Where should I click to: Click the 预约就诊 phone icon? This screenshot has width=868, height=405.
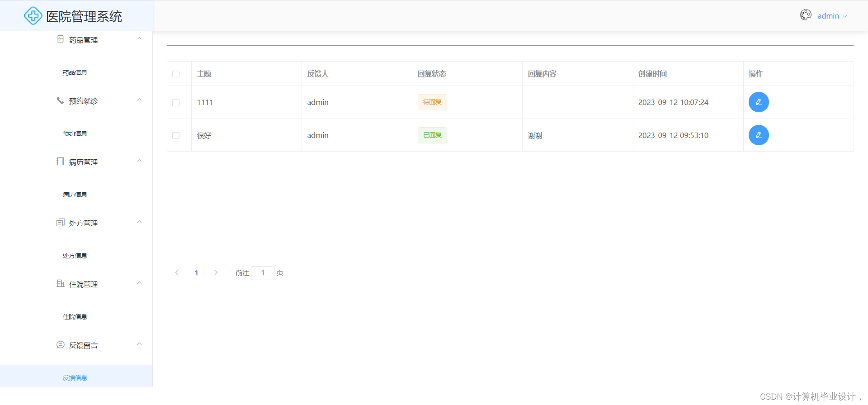click(60, 100)
